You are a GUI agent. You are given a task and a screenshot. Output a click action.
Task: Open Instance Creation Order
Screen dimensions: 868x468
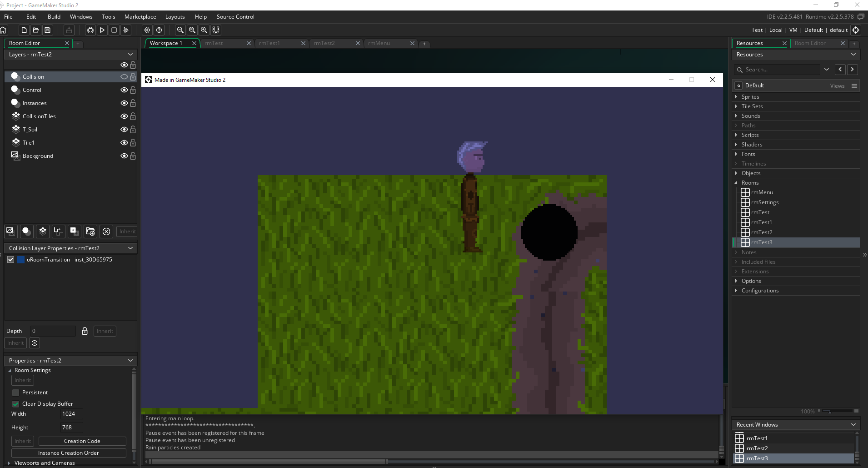[68, 453]
